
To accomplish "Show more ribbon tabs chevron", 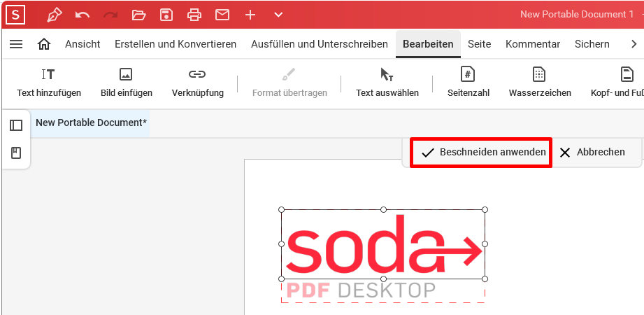I will (x=634, y=44).
